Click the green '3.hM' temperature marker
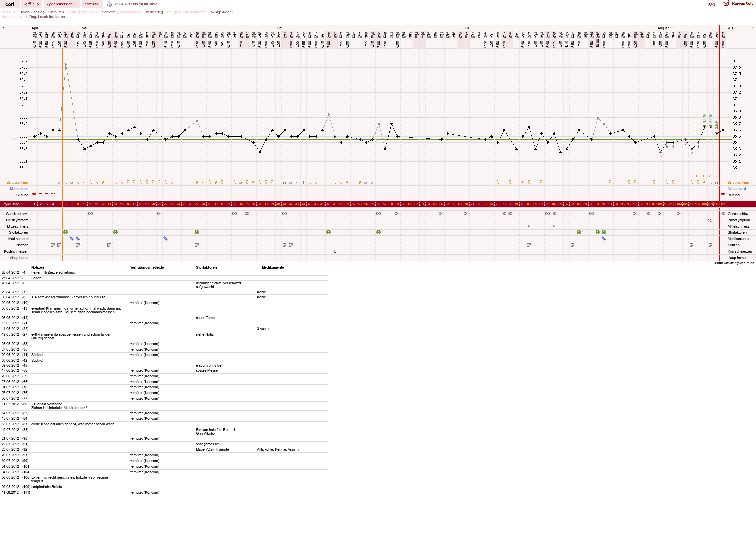Screen dimensions: 756x552 point(716,126)
